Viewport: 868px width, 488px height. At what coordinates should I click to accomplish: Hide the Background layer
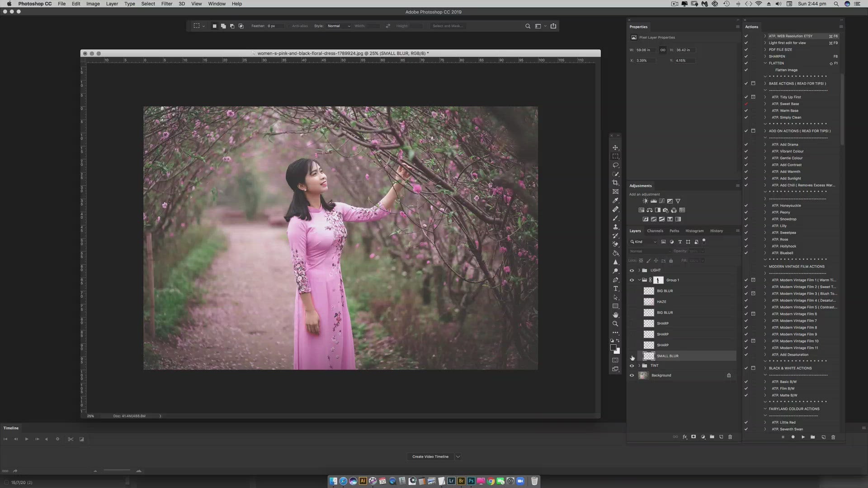[x=632, y=375]
